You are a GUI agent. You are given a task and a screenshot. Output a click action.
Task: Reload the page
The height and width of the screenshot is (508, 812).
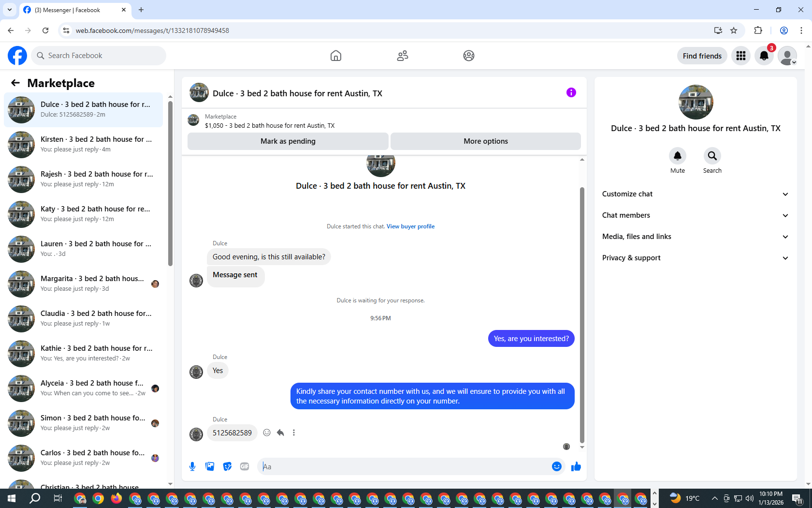(x=45, y=30)
